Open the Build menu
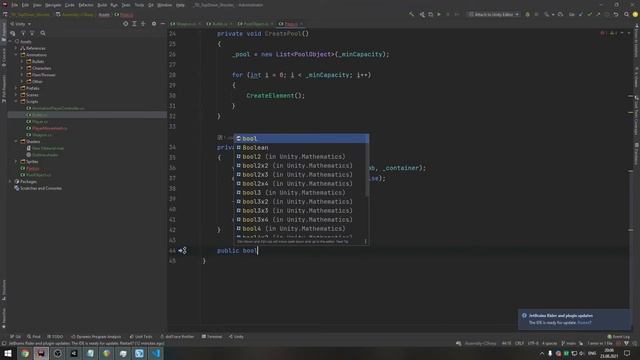This screenshot has height=360, width=640. click(102, 5)
